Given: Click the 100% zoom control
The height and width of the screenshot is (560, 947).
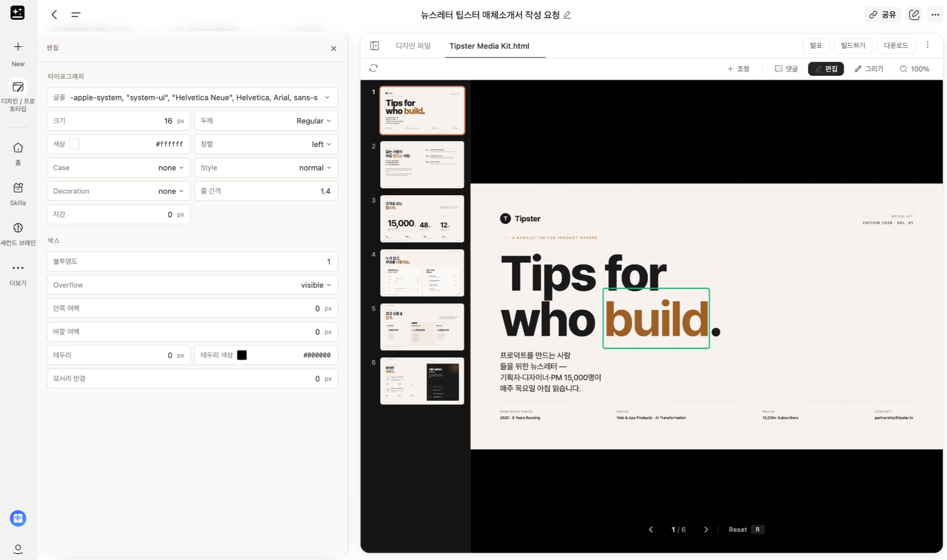Looking at the screenshot, I should pos(915,69).
